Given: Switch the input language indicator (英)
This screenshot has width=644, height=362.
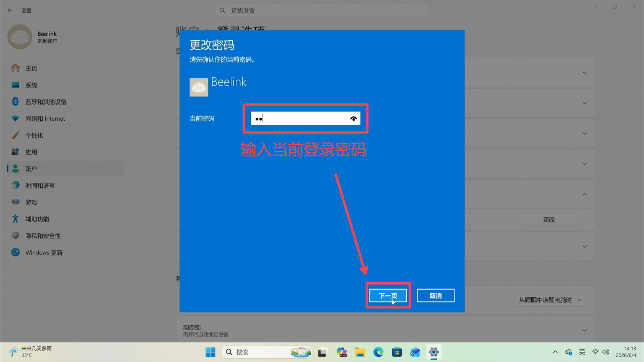Looking at the screenshot, I should click(x=582, y=352).
